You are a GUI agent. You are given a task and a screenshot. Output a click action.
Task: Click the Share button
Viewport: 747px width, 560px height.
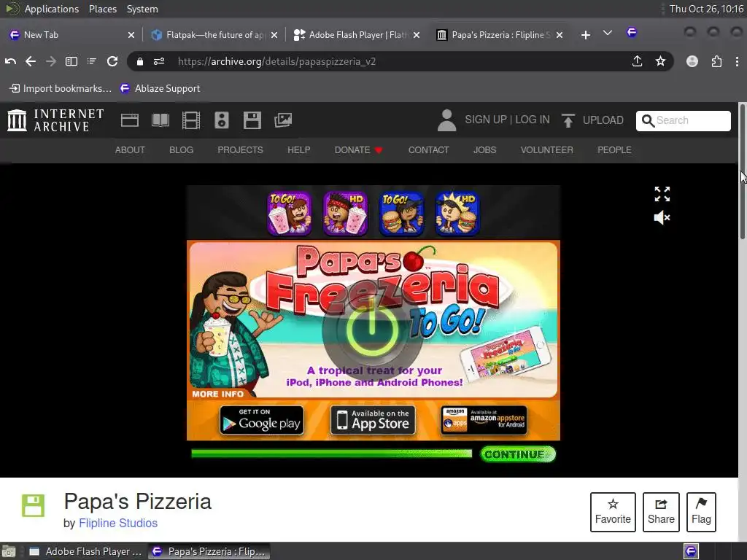pyautogui.click(x=661, y=512)
